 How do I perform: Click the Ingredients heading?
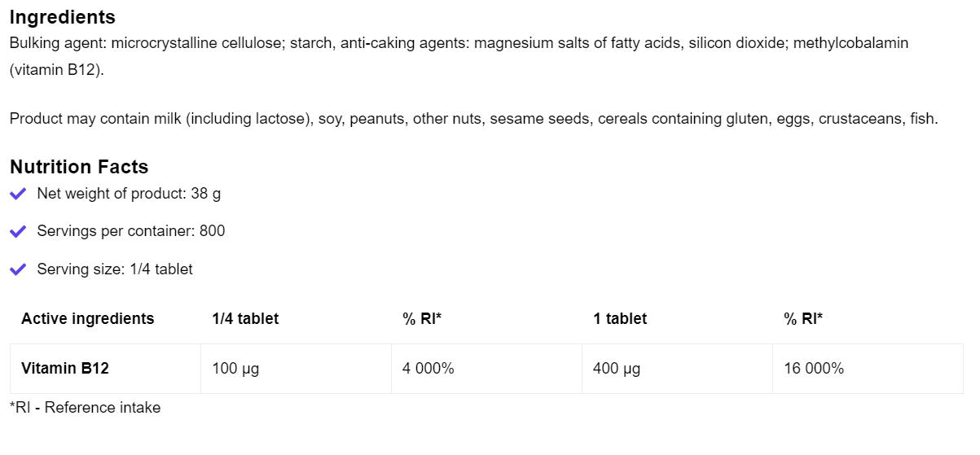63,17
